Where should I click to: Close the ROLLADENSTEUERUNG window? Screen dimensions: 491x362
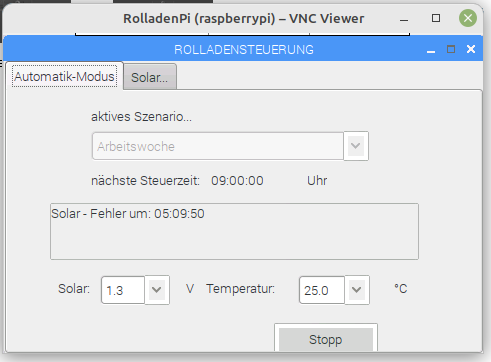(x=471, y=49)
